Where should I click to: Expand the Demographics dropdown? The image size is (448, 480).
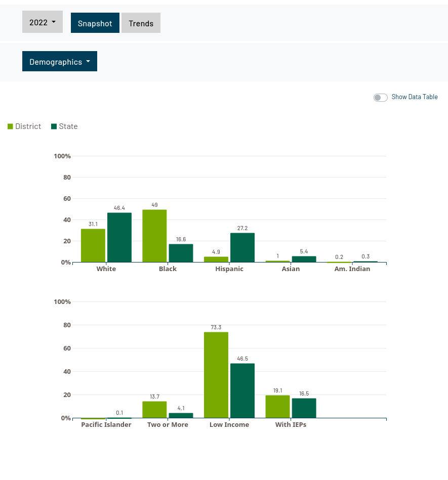tap(60, 62)
